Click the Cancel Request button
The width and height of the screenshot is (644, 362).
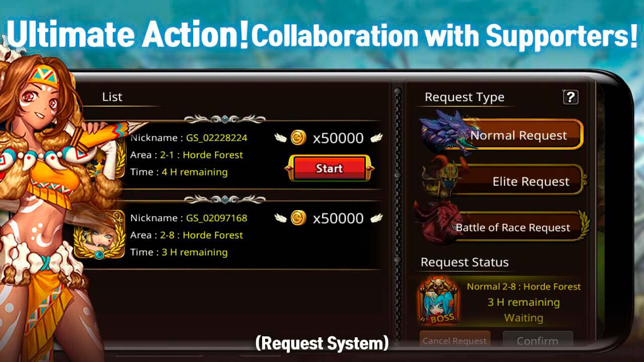tap(455, 340)
